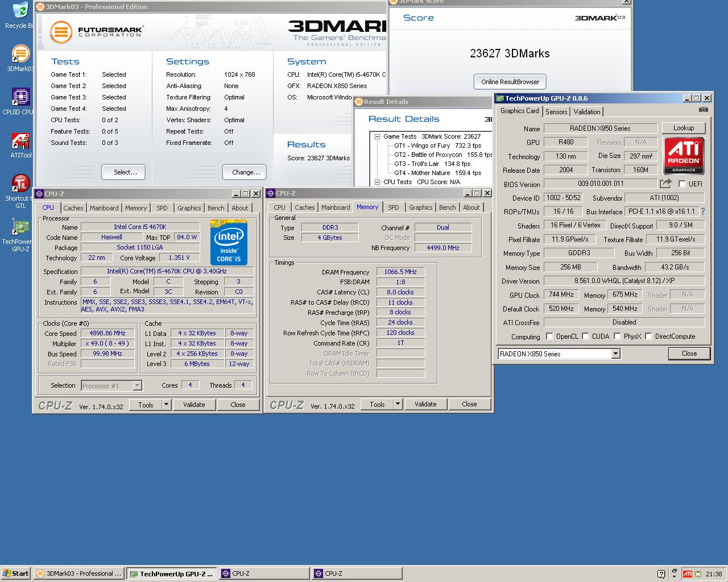This screenshot has height=582, width=728.
Task: Click the Result Details window title icon
Action: coord(359,102)
